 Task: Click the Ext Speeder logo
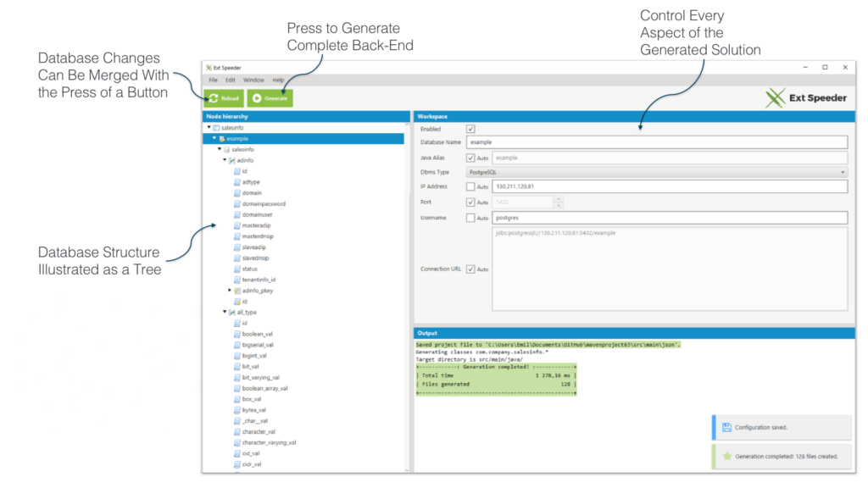click(x=806, y=98)
